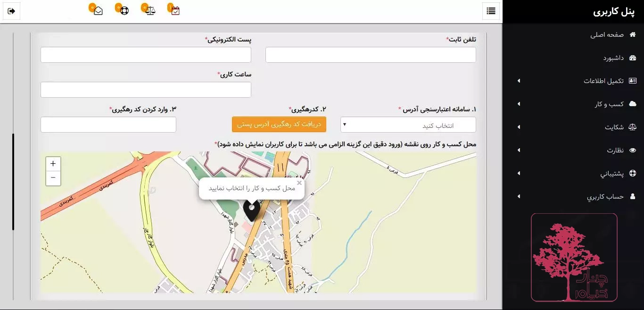Click the وارد کردن کد رهگیری input field

click(108, 125)
